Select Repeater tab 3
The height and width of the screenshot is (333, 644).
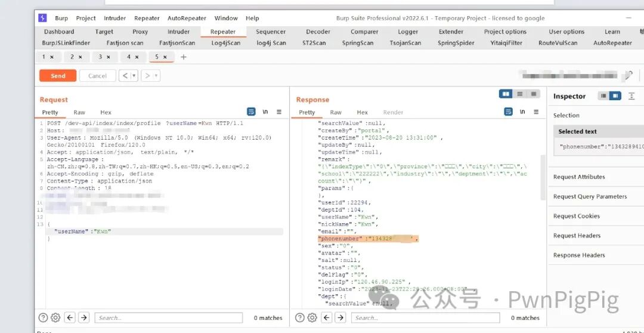point(100,57)
